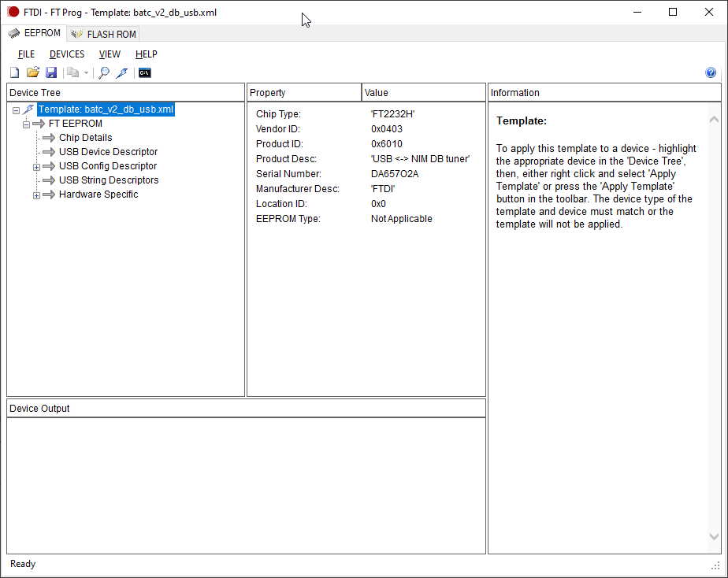Select USB Device Descriptor tree item
728x578 pixels.
(108, 152)
